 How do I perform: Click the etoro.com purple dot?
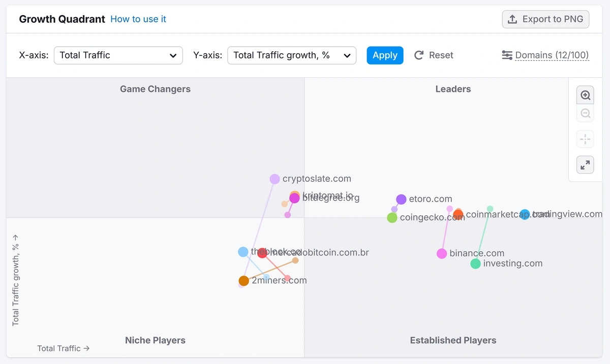click(x=401, y=200)
